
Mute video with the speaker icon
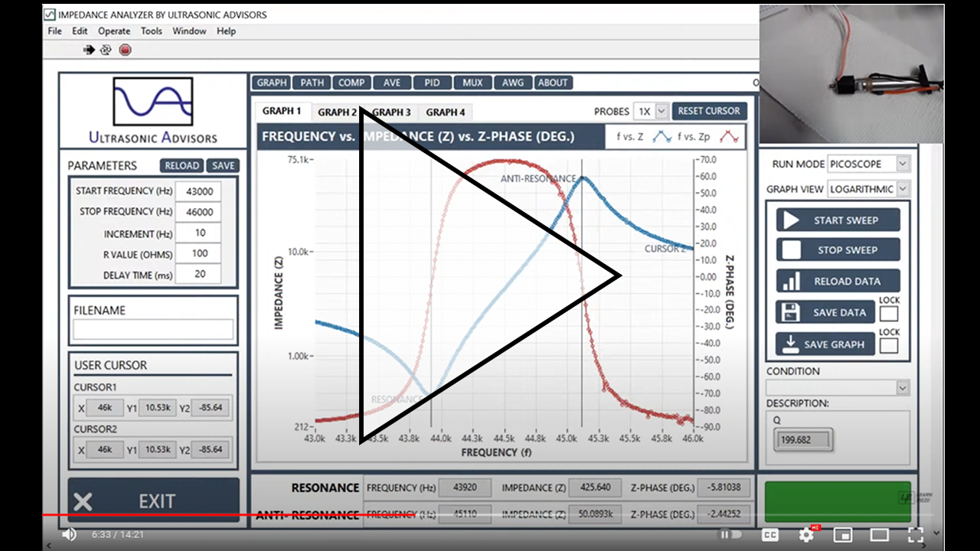69,534
